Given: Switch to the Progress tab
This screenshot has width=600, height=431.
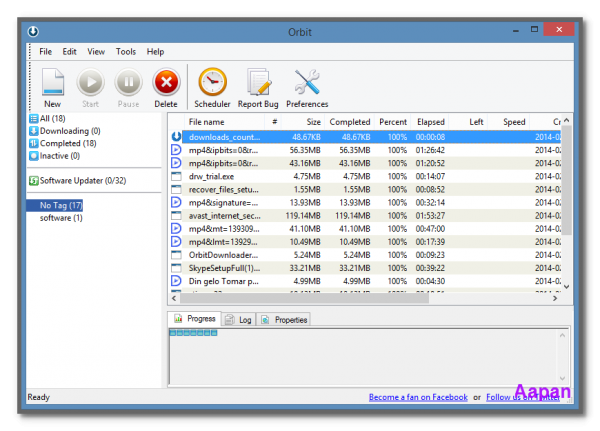Looking at the screenshot, I should tap(195, 318).
